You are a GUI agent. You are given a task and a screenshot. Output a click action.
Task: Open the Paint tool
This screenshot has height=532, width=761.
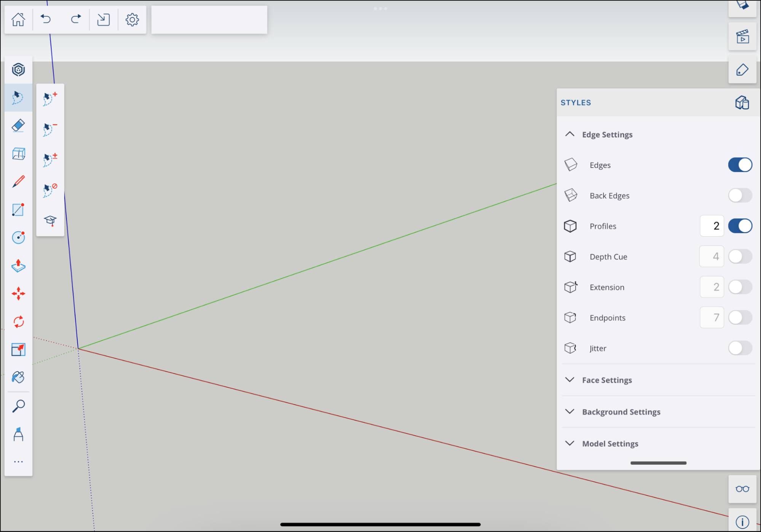pos(18,377)
